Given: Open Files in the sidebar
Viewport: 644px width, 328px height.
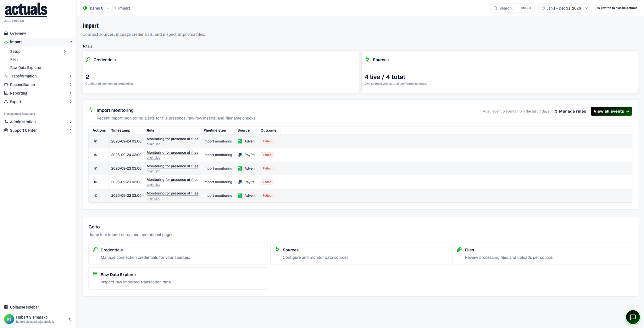Looking at the screenshot, I should coord(14,59).
